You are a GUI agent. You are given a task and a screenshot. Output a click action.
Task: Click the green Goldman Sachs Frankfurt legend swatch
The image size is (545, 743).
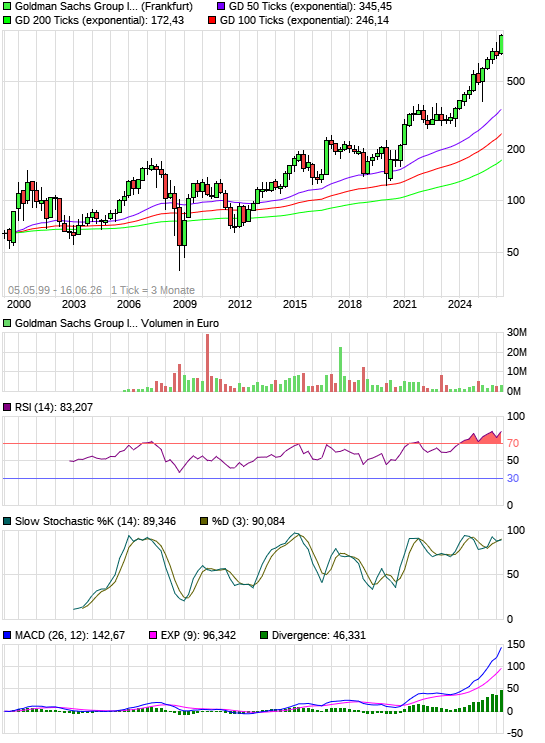point(7,7)
